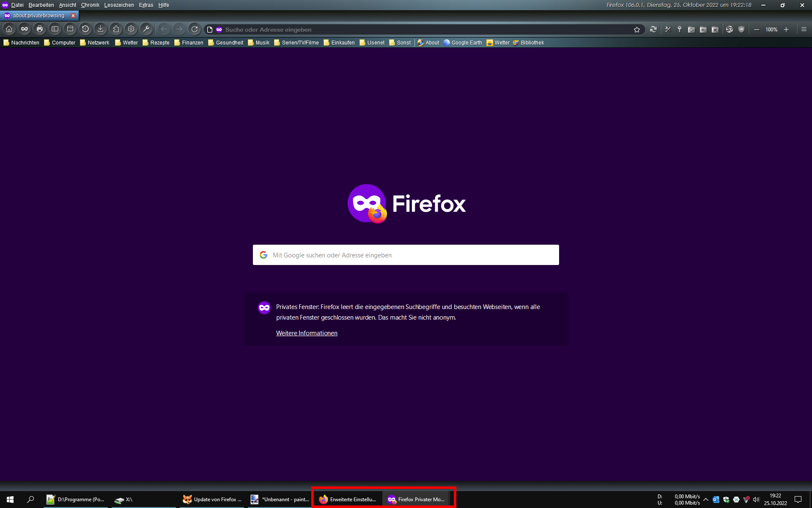The image size is (812, 508).
Task: Toggle the sidebar panel icon
Action: tap(55, 29)
